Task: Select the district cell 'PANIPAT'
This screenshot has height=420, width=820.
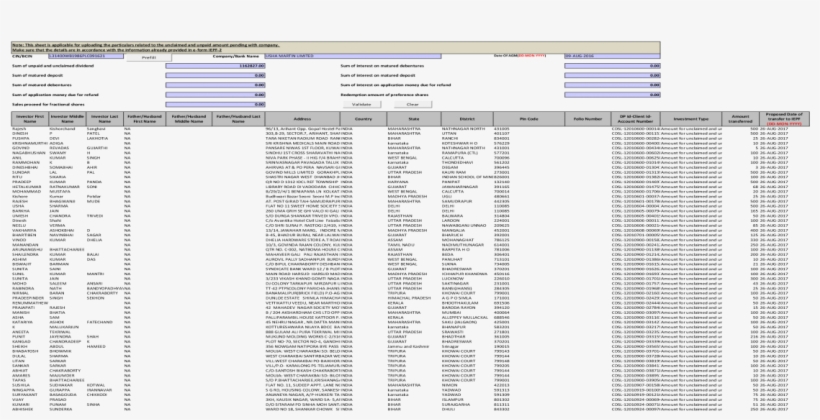Action: 467,182
